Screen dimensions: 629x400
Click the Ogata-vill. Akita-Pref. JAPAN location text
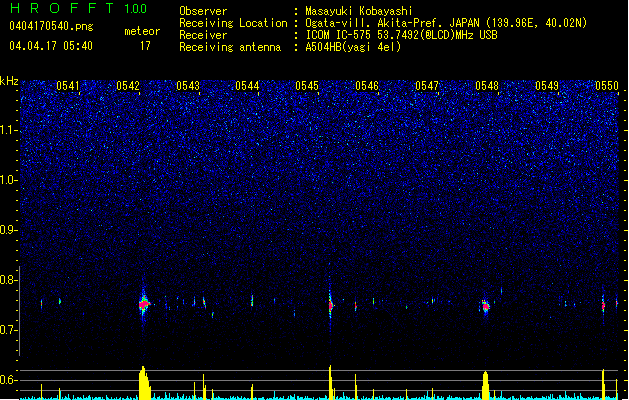pos(446,23)
